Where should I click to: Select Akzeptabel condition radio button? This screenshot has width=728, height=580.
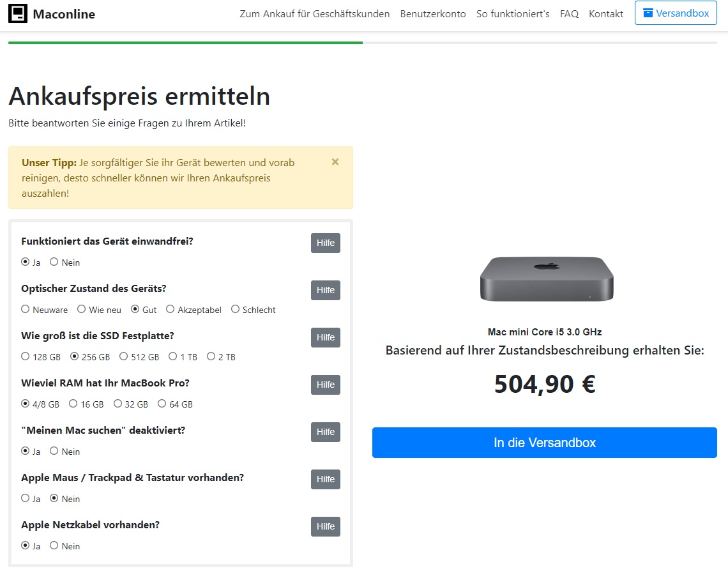[x=171, y=309]
